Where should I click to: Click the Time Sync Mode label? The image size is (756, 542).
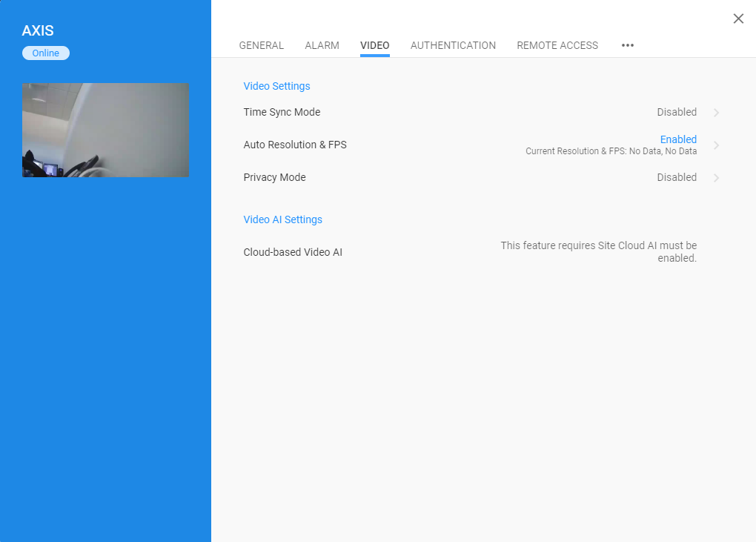(x=282, y=112)
